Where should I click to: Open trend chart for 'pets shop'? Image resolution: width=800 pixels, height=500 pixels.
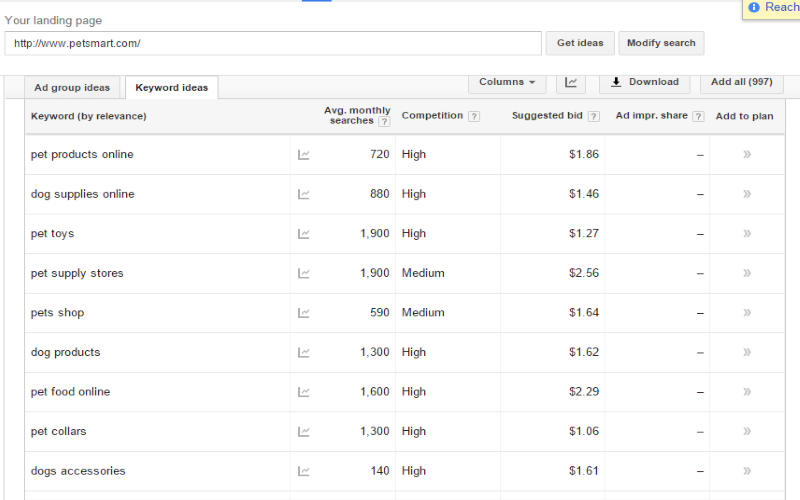(x=304, y=313)
